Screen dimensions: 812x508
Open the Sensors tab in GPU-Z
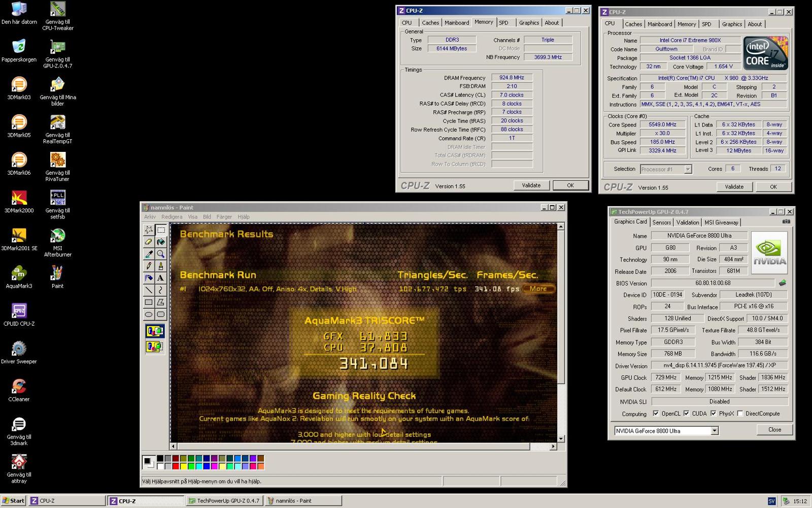click(662, 223)
